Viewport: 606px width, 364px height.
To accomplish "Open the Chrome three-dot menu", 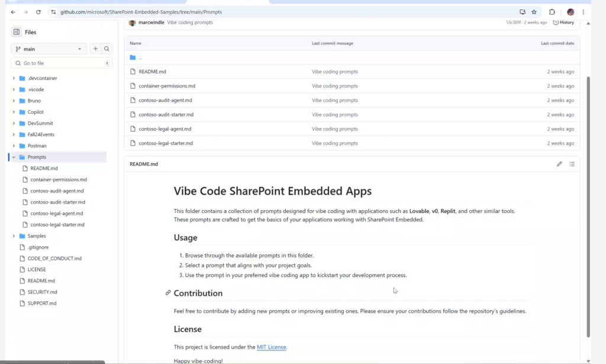I will pyautogui.click(x=583, y=12).
